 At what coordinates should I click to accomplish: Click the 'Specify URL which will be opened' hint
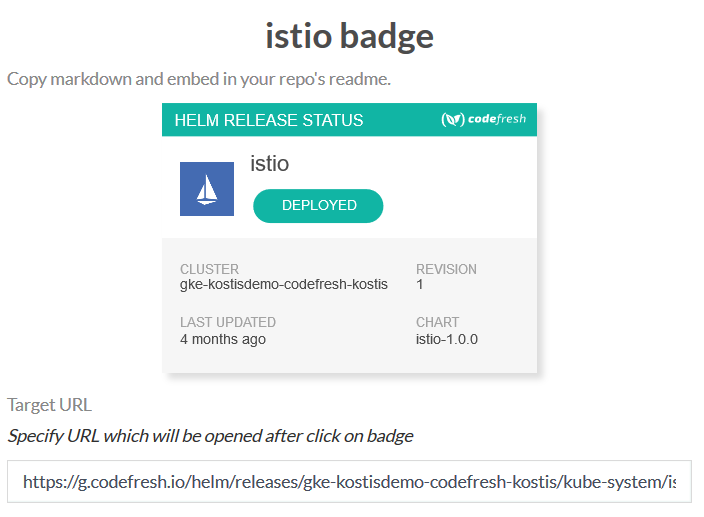tap(210, 436)
